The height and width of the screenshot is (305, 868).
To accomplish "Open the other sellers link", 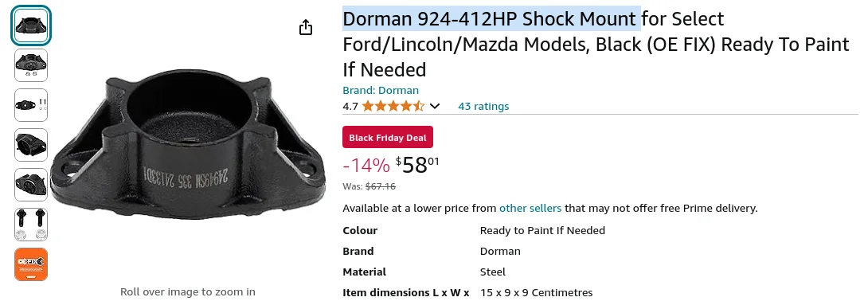I will coord(530,208).
